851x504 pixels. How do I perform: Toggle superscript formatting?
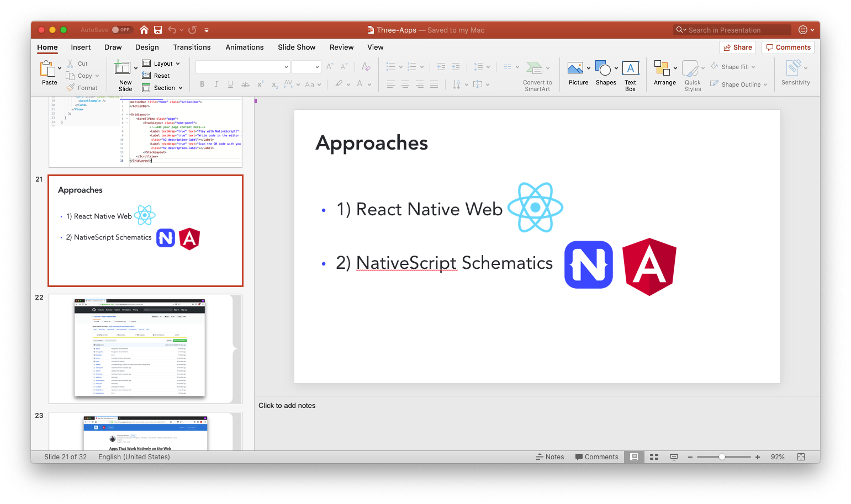[x=260, y=84]
